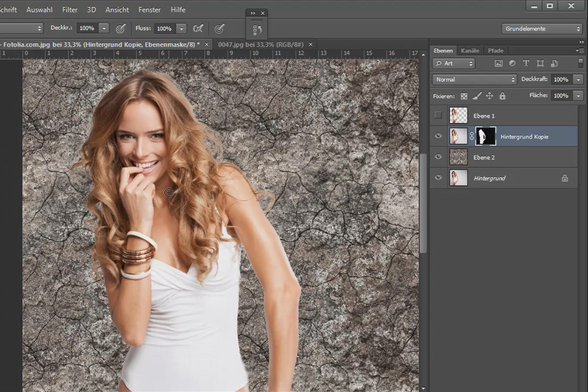588x392 pixels.
Task: Lock layer position with move icon
Action: [x=489, y=96]
